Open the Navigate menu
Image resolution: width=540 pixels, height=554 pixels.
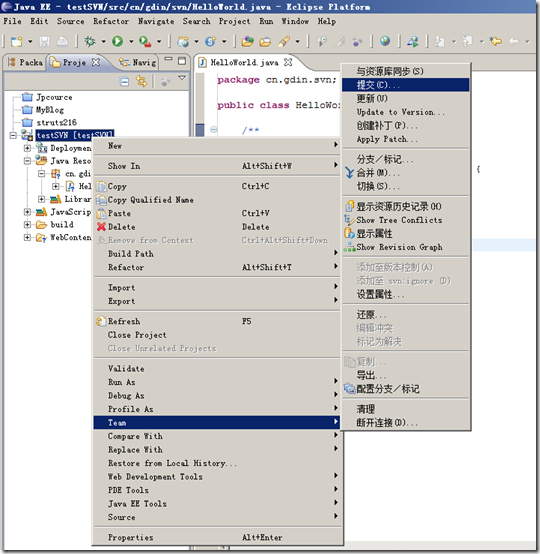click(x=156, y=21)
